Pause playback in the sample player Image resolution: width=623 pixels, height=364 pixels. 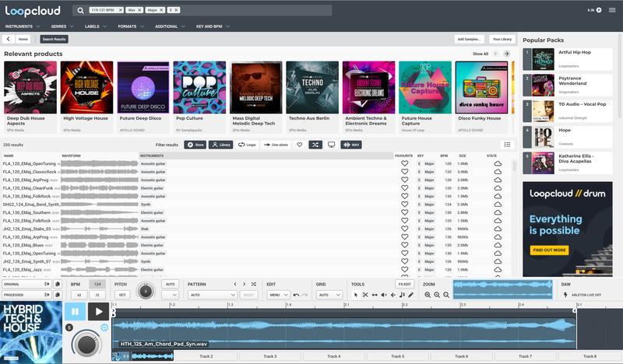coord(76,312)
